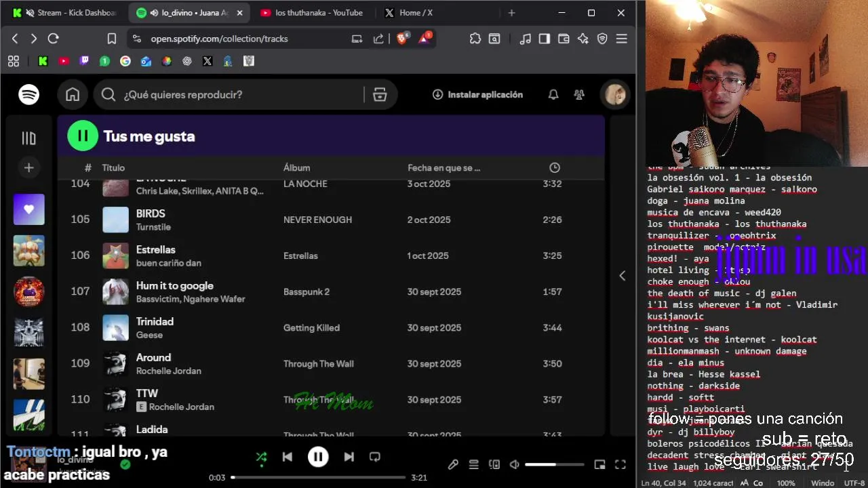Skip to previous track
The width and height of the screenshot is (868, 488).
288,457
